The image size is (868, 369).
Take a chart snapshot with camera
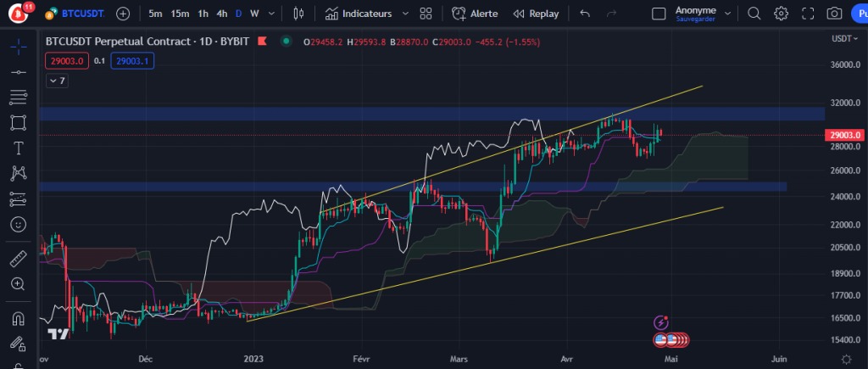[x=834, y=14]
